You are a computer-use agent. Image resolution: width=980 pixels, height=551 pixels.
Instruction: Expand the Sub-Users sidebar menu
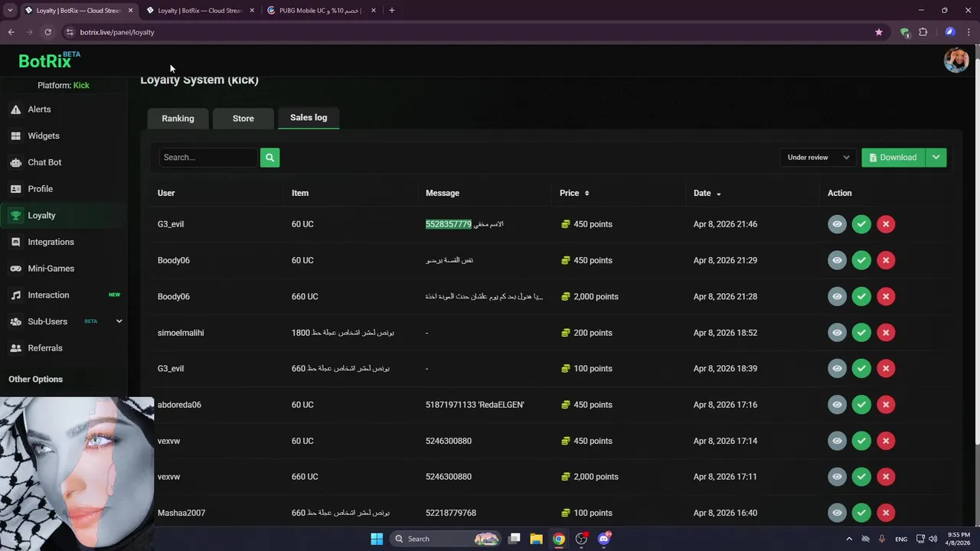tap(119, 321)
